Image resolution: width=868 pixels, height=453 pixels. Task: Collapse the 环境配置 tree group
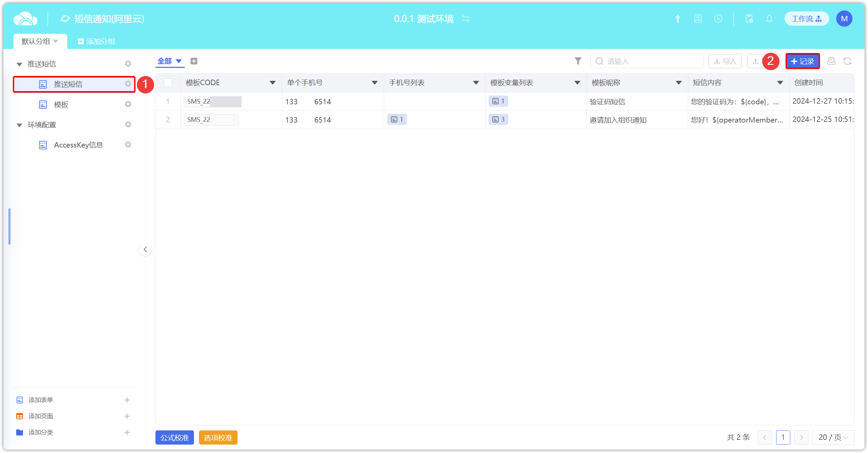tap(20, 125)
